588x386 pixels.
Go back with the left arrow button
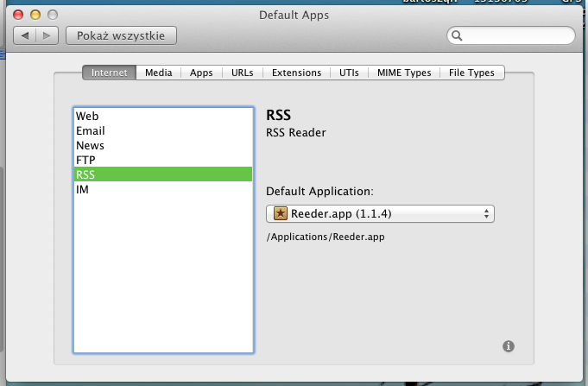(26, 35)
